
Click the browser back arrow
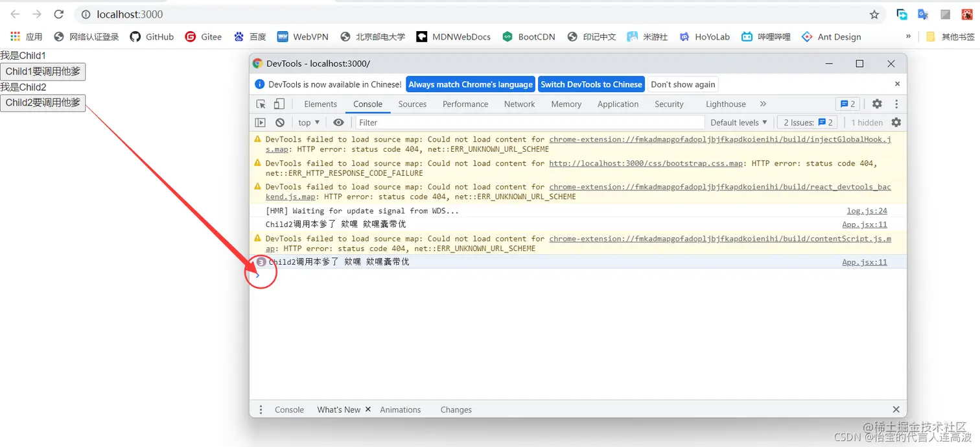[x=15, y=14]
